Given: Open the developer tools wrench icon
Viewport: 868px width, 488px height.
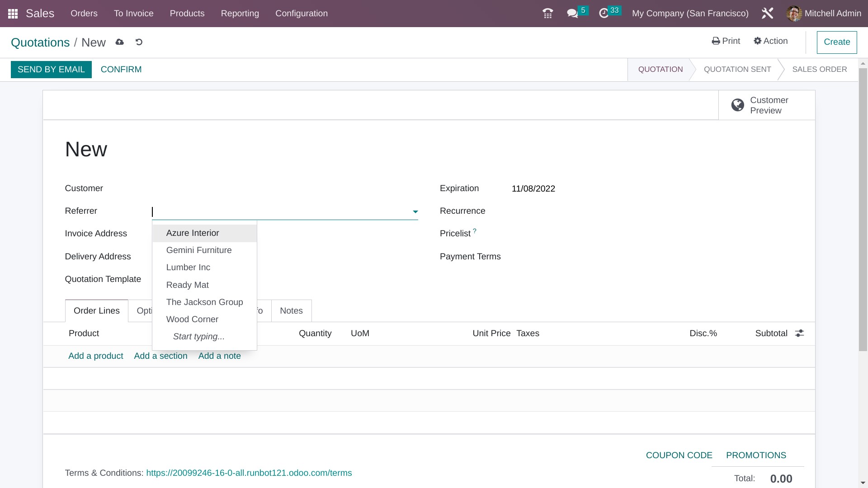Looking at the screenshot, I should [767, 14].
